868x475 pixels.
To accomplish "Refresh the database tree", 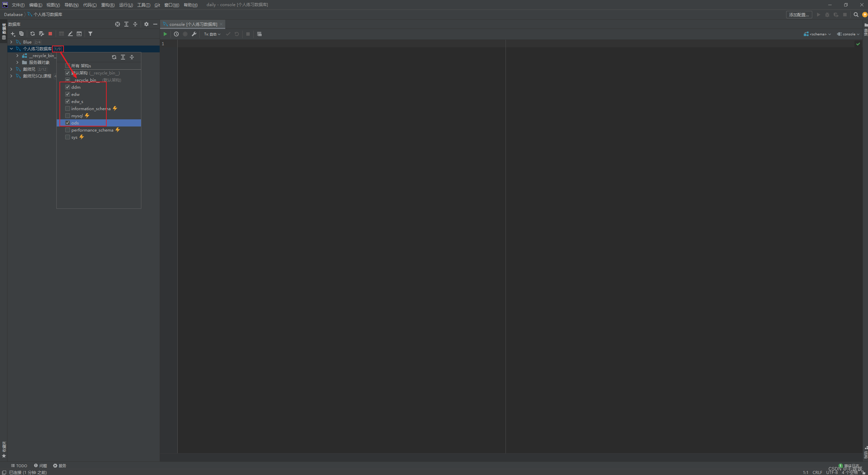I will (x=33, y=34).
